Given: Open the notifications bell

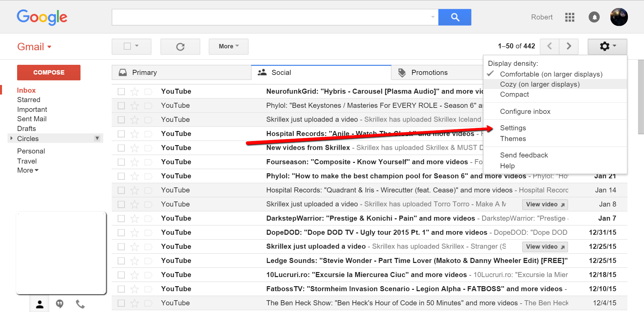Looking at the screenshot, I should tap(594, 17).
